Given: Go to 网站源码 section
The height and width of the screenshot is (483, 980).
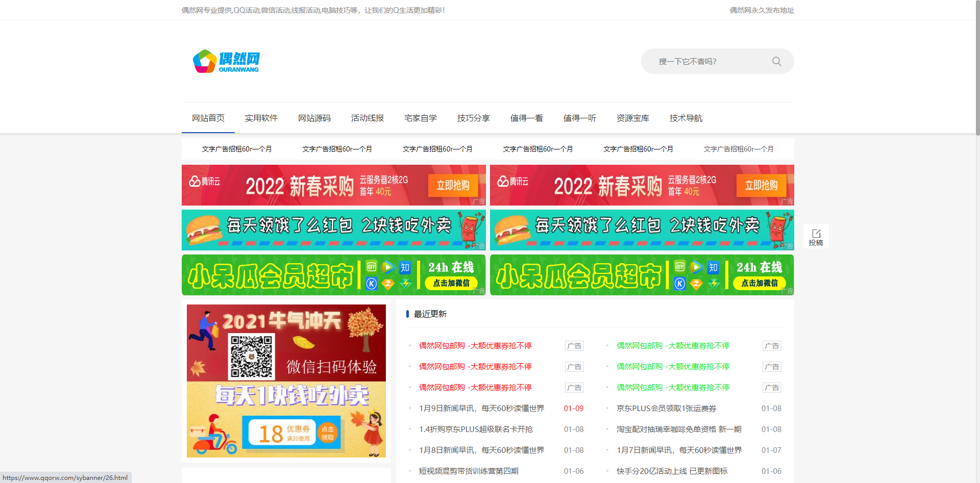Looking at the screenshot, I should (314, 118).
